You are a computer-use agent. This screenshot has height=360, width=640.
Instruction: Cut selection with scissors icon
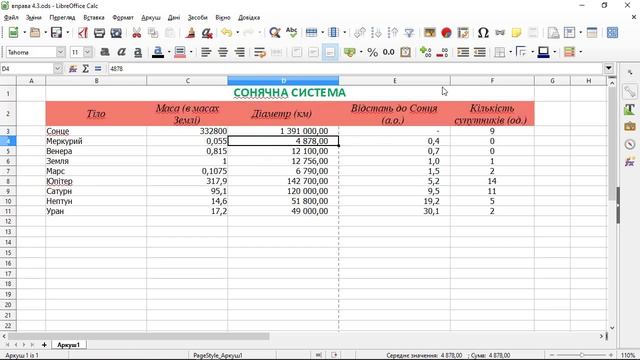tap(136, 33)
